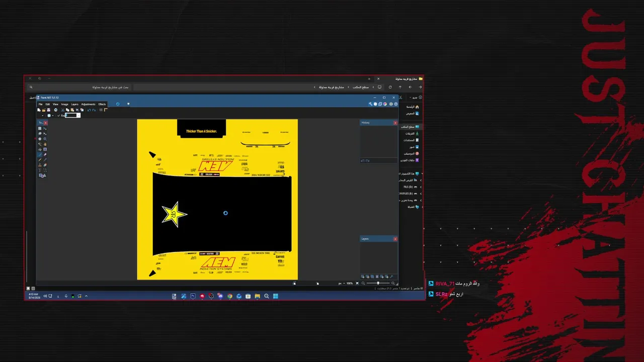Screen dimensions: 644x362
Task: Expand the FILS (D:) drive node
Action: click(421, 187)
